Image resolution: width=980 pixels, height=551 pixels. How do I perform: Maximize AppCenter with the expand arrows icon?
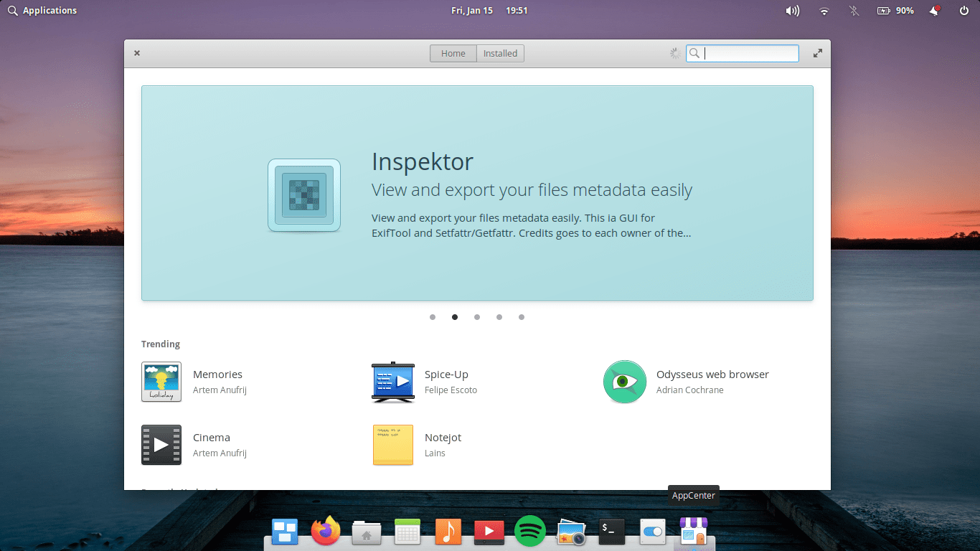(818, 53)
